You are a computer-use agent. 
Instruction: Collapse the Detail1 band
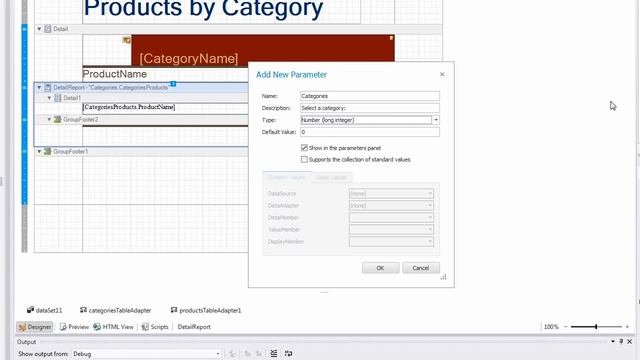point(49,98)
